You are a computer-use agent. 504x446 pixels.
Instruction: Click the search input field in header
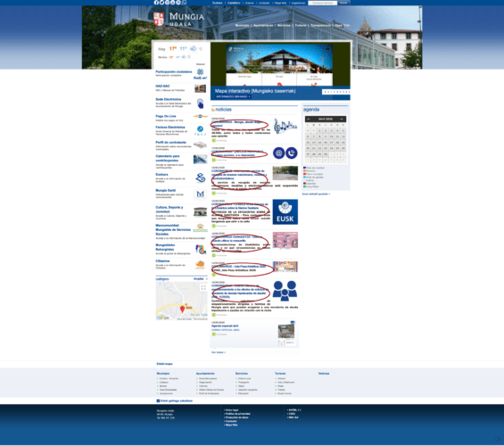point(322,3)
